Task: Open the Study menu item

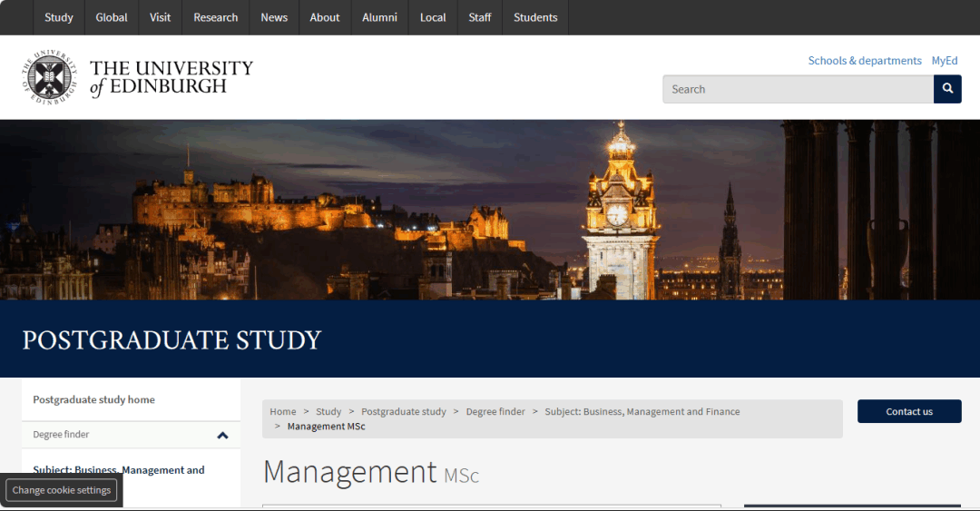Action: (x=59, y=17)
